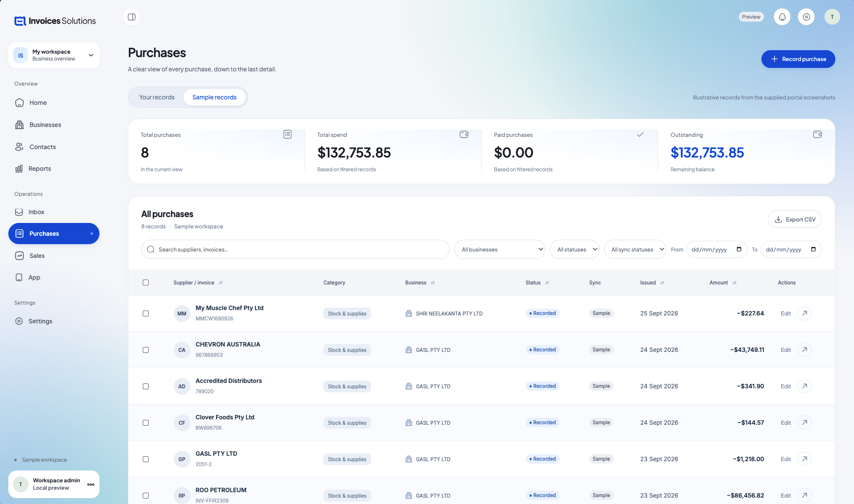Go to Businesses in sidebar

[54, 125]
